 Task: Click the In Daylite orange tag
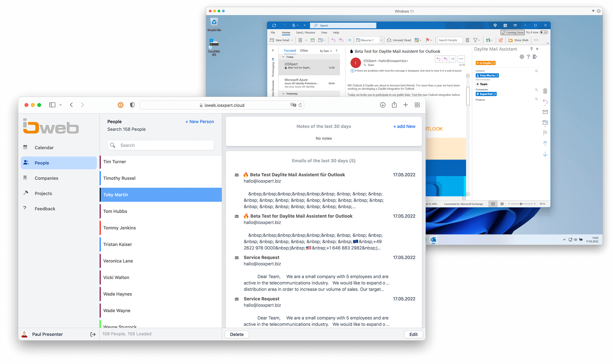486,63
